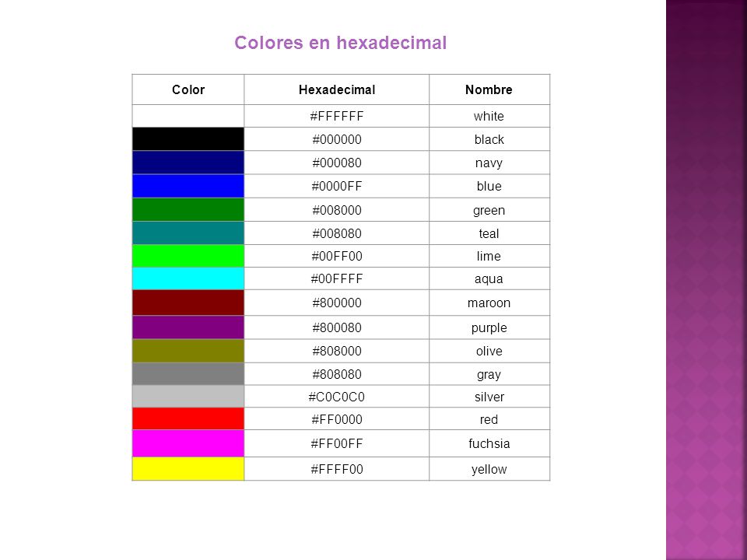Viewport: 747px width, 560px height.
Task: Click the name 'navy'
Action: coord(489,163)
